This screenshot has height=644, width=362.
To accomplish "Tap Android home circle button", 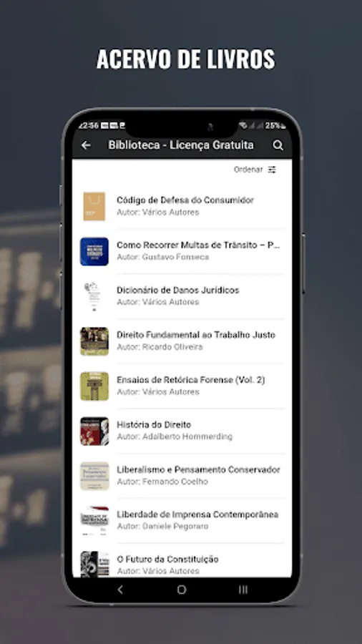I will click(x=182, y=590).
